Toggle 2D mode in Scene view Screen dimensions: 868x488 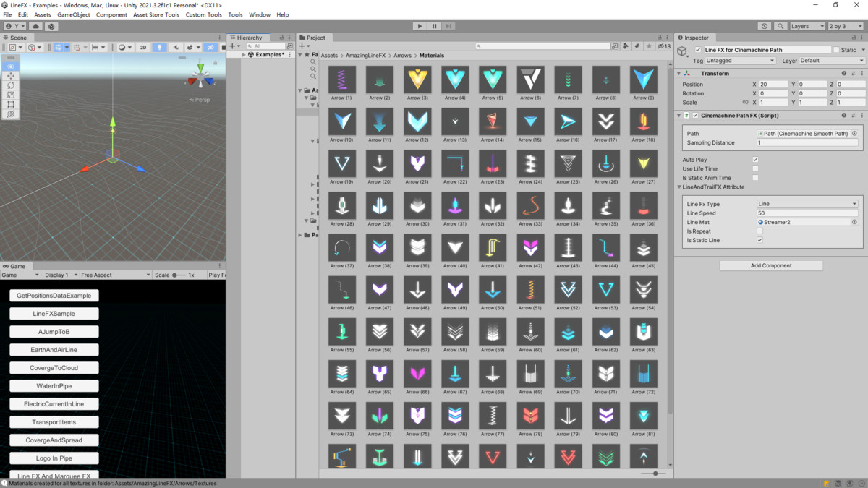tap(143, 48)
